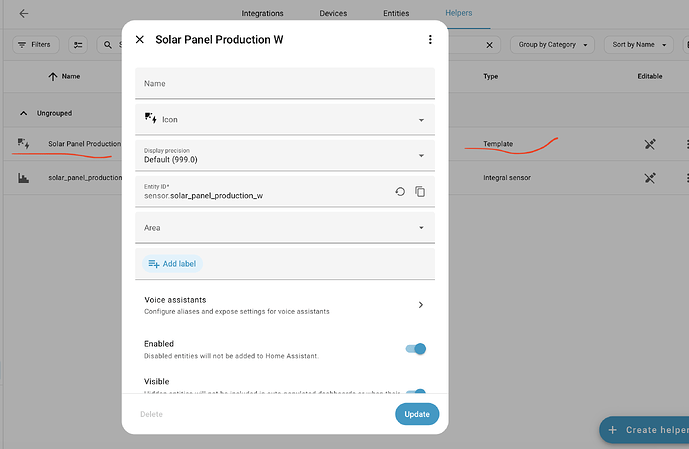
Task: Click the non-editable icon for Integral sensor row
Action: [649, 178]
